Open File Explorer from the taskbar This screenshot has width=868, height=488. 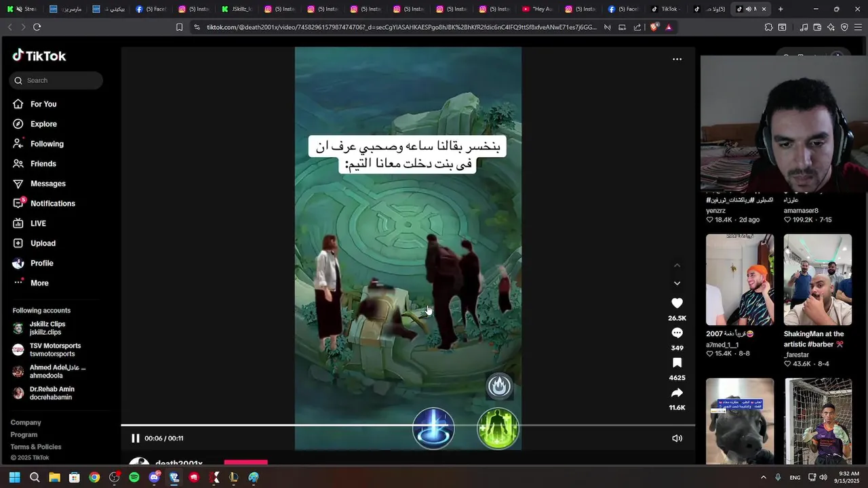click(54, 477)
